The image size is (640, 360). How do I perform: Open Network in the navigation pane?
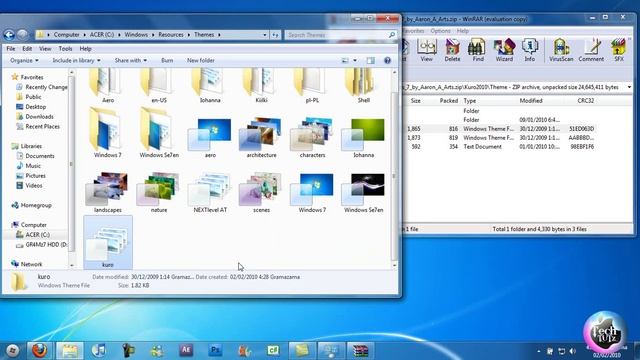click(31, 264)
